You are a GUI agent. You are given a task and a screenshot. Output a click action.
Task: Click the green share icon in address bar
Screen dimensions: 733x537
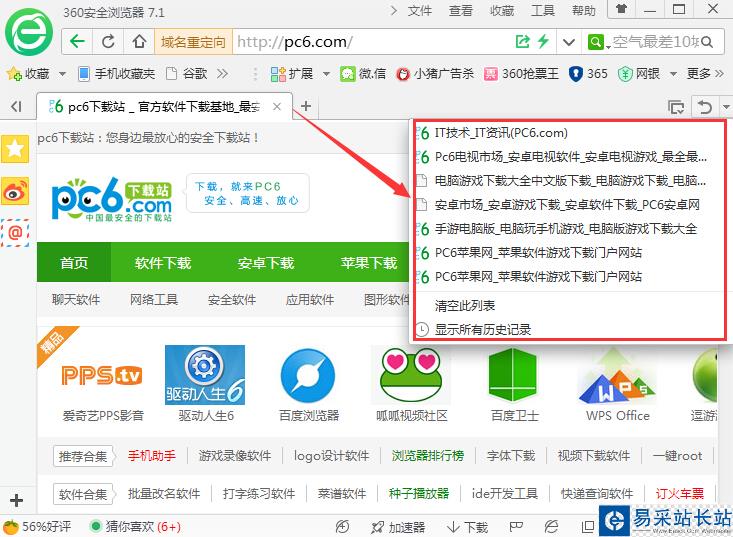522,42
